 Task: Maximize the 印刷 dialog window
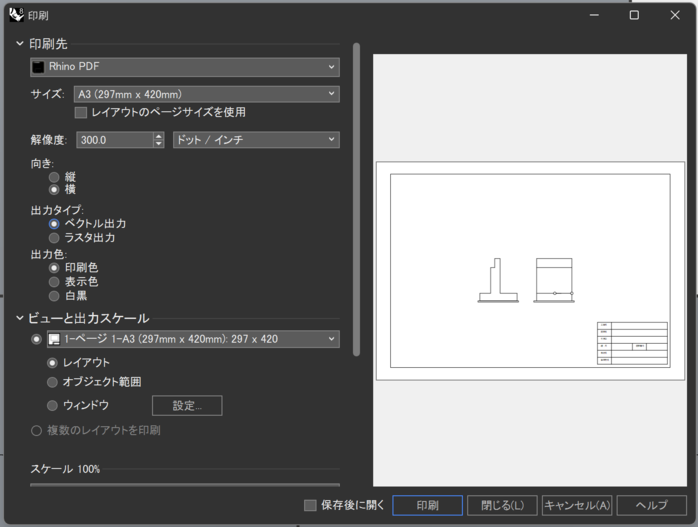pos(634,15)
